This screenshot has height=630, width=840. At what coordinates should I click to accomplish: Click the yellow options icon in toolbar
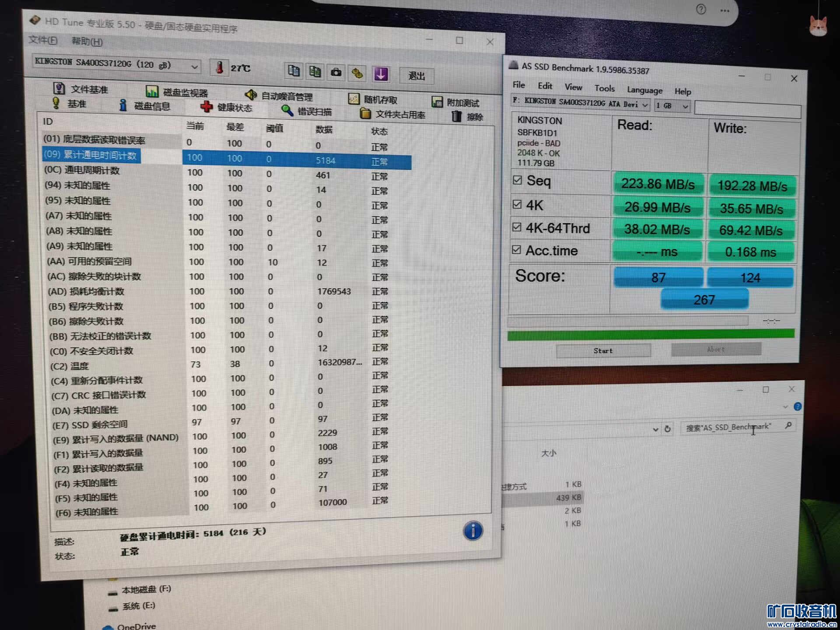(357, 73)
